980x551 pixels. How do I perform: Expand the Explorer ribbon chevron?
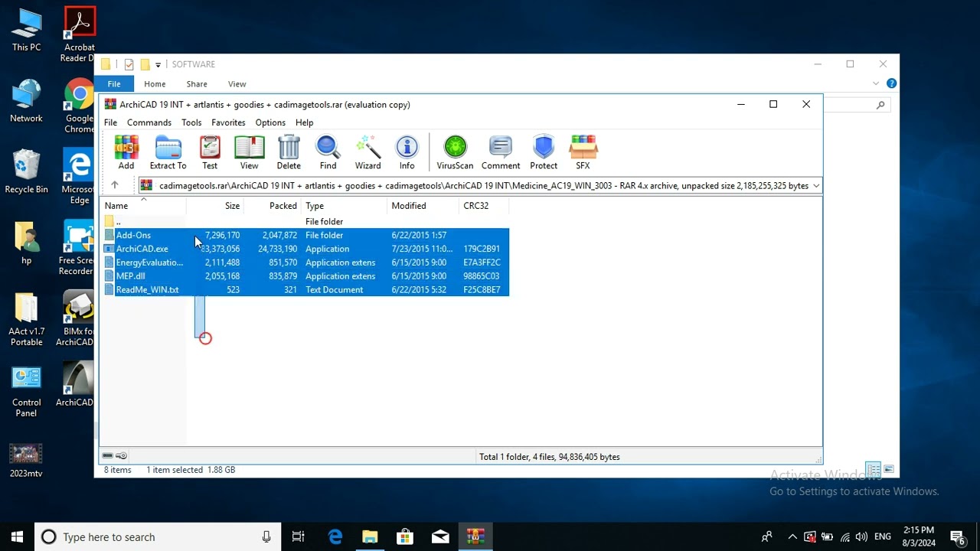tap(876, 83)
